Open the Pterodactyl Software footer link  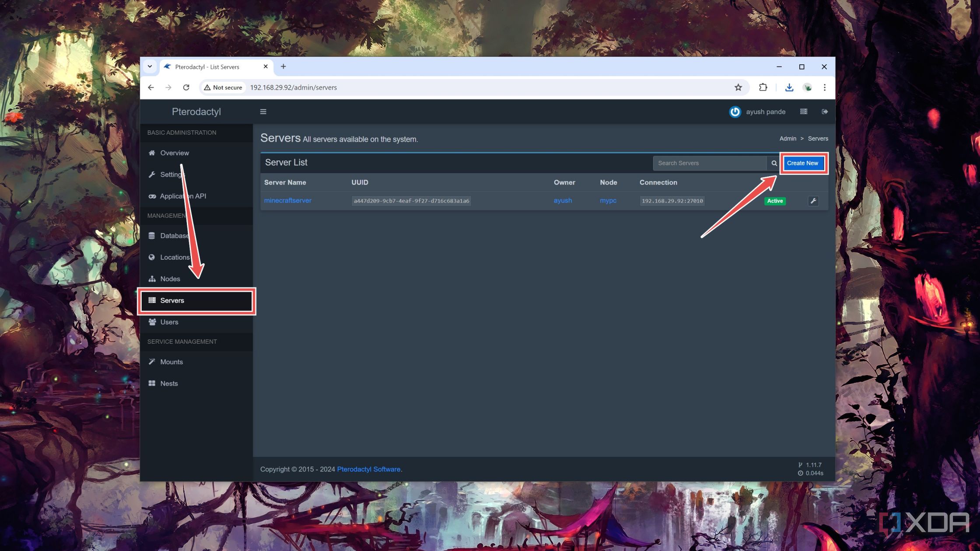[x=368, y=469]
